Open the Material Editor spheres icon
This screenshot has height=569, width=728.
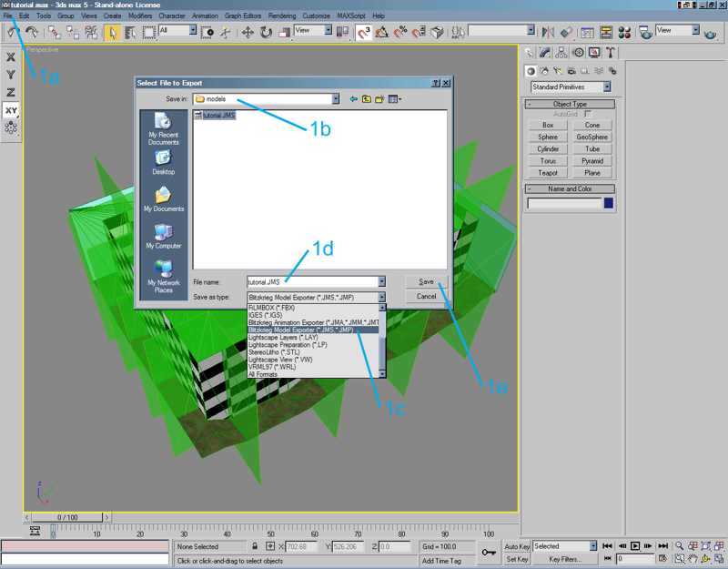(x=624, y=32)
